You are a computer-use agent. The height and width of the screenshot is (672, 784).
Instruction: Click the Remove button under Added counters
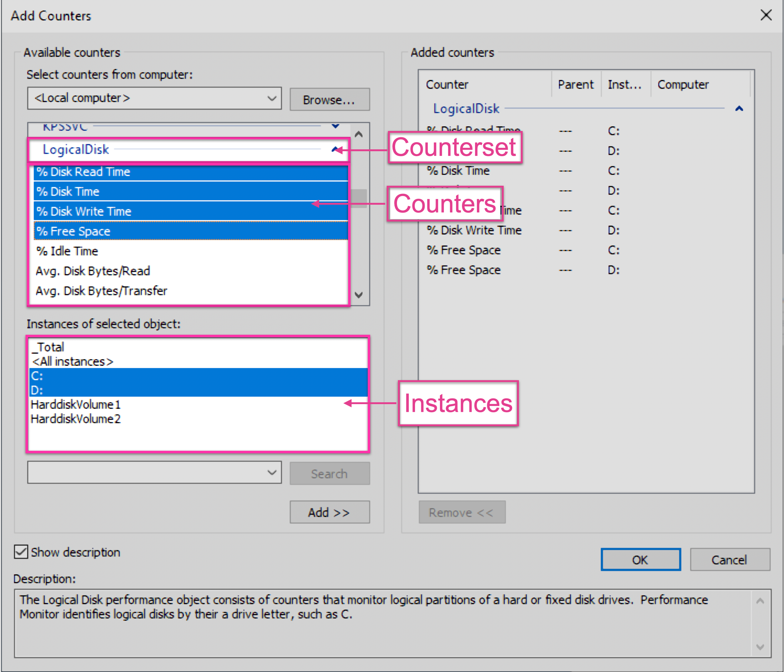[462, 512]
